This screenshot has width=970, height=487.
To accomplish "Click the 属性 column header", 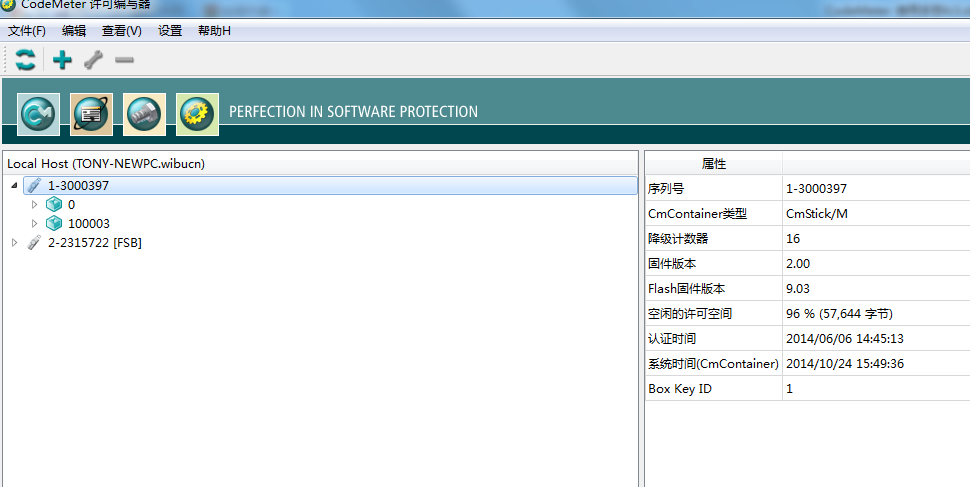I will (714, 164).
